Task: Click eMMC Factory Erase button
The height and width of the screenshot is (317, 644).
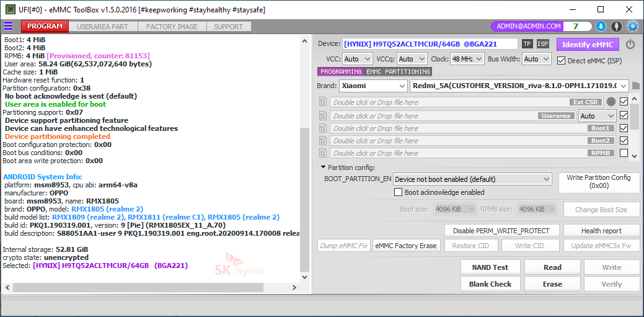Action: 406,246
